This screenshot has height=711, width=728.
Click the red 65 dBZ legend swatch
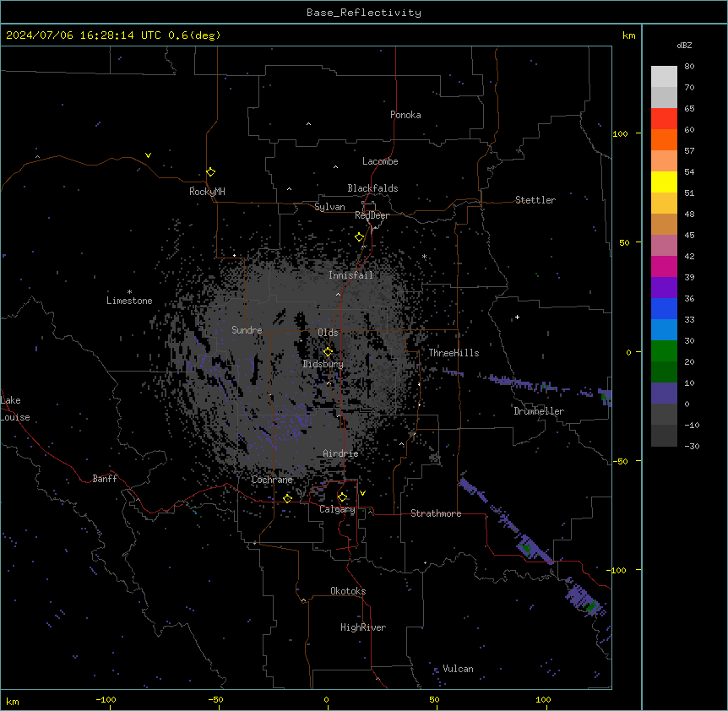[x=664, y=119]
